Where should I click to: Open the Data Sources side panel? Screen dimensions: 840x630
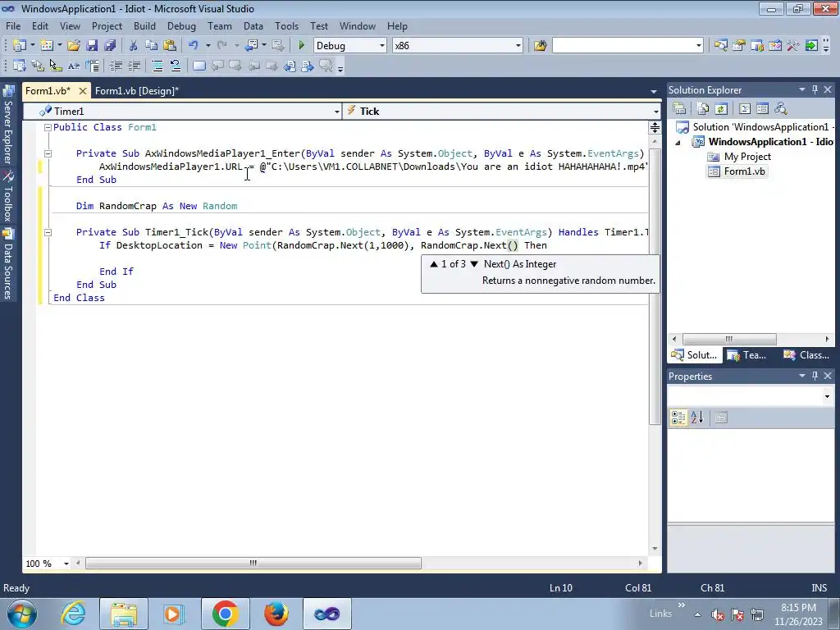coord(8,264)
